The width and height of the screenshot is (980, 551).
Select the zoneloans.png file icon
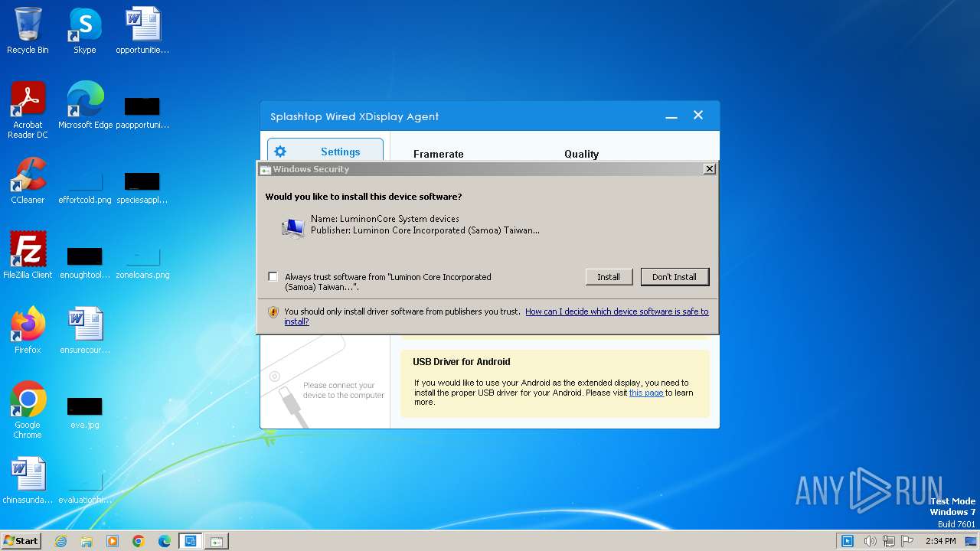click(142, 262)
